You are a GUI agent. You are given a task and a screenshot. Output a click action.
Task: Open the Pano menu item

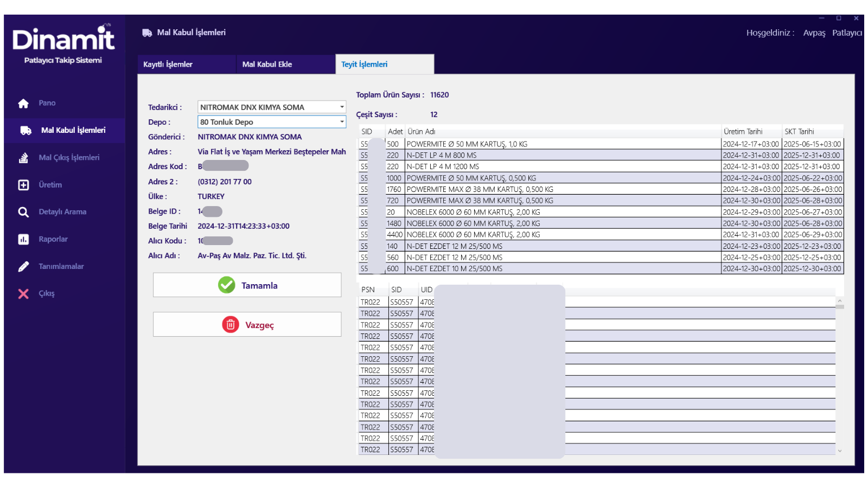click(x=47, y=103)
